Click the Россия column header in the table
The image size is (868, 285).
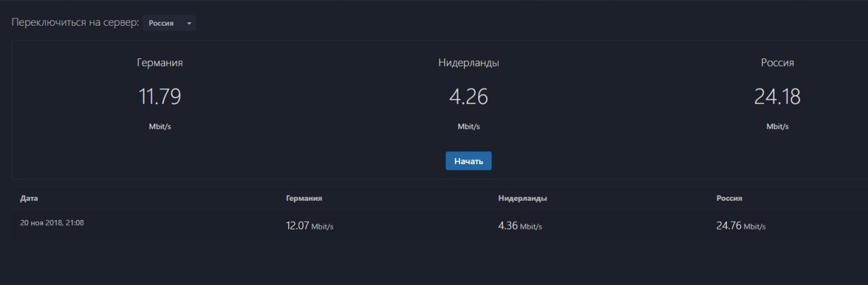729,198
